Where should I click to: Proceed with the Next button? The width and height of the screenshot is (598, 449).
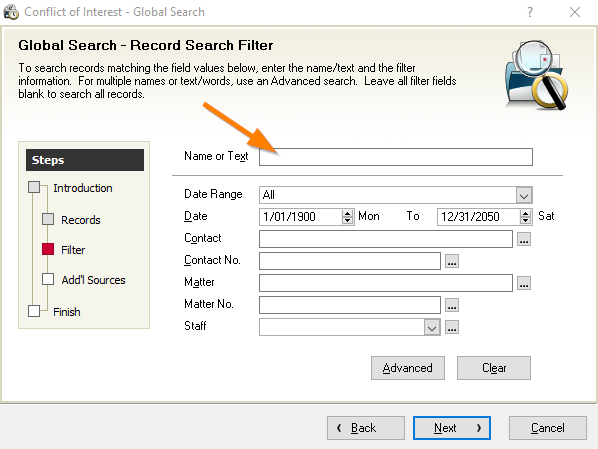[x=452, y=428]
